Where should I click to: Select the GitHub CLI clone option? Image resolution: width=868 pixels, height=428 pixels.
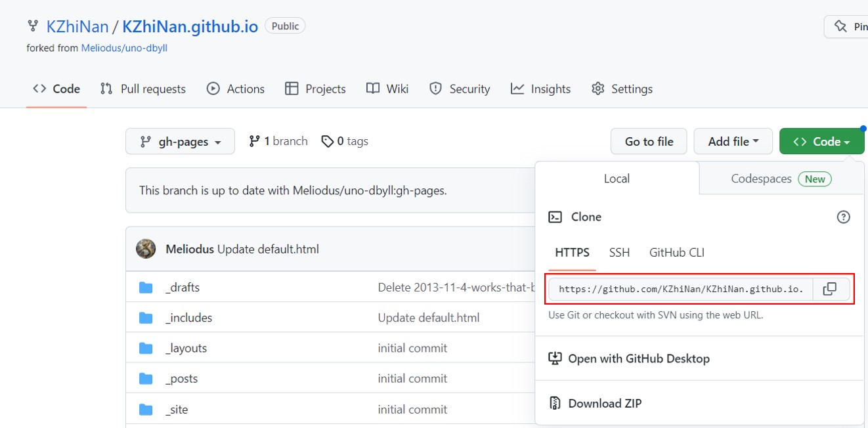point(677,253)
